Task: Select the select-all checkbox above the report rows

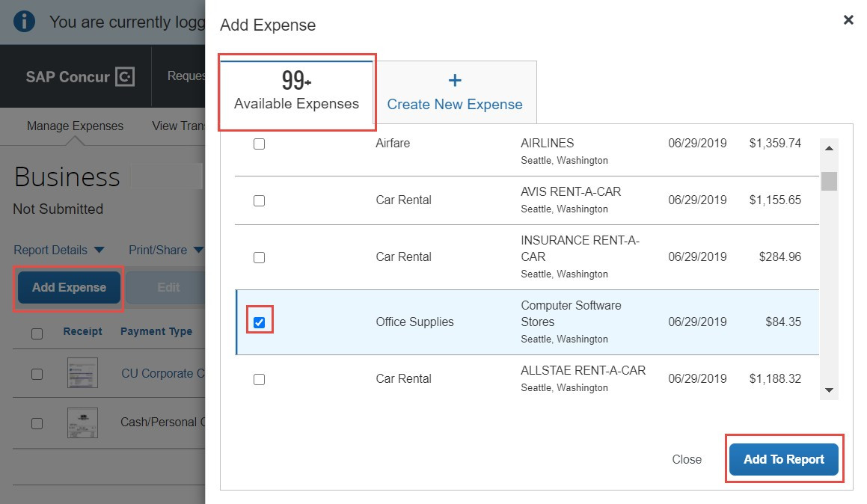Action: click(36, 334)
